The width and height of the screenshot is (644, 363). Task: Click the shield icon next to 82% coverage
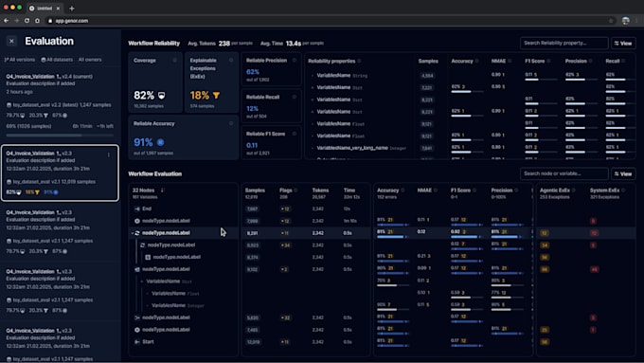(161, 96)
